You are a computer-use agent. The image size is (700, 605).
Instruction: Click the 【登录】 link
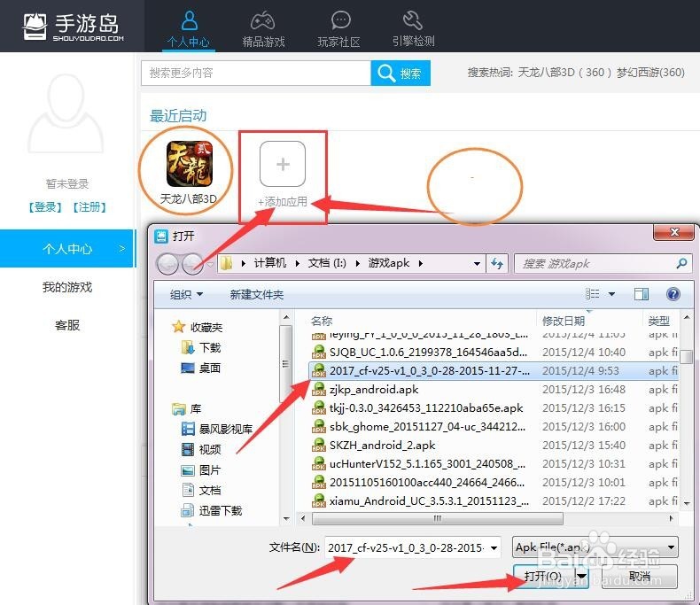pyautogui.click(x=45, y=207)
